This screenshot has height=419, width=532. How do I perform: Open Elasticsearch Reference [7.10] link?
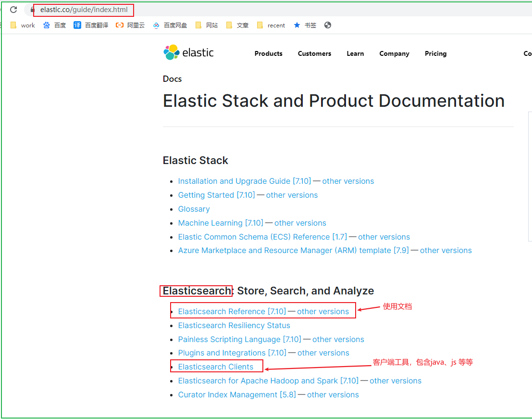tap(232, 311)
